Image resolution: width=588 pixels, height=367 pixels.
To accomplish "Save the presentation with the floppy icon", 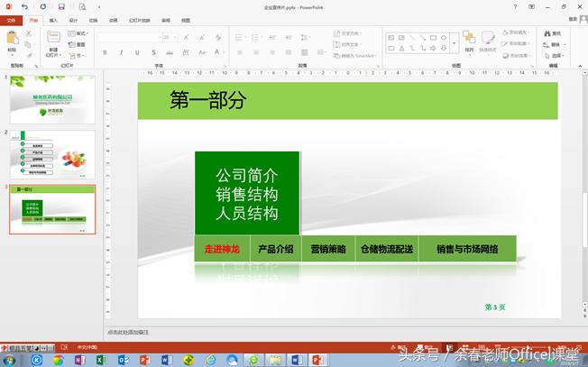I will (61, 6).
